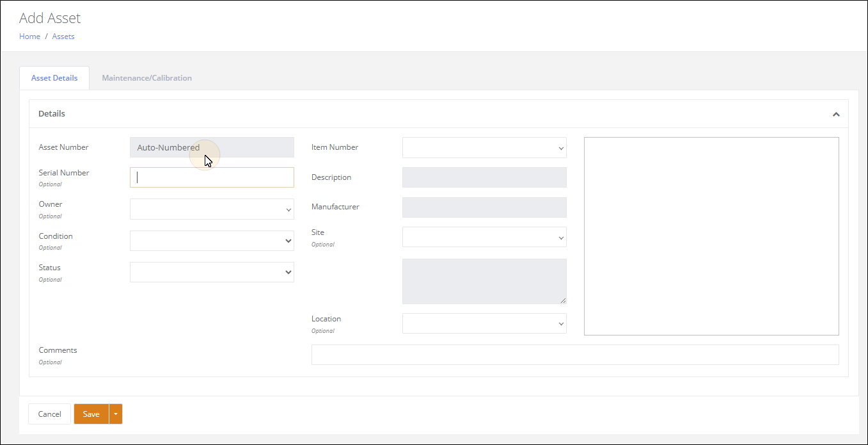Open the Status dropdown
The image size is (868, 445).
point(212,272)
